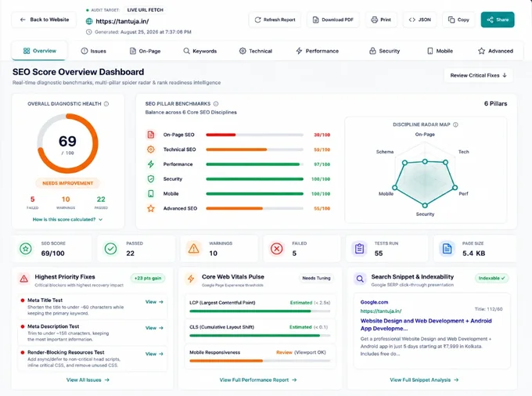Download the PDF report

click(x=333, y=20)
